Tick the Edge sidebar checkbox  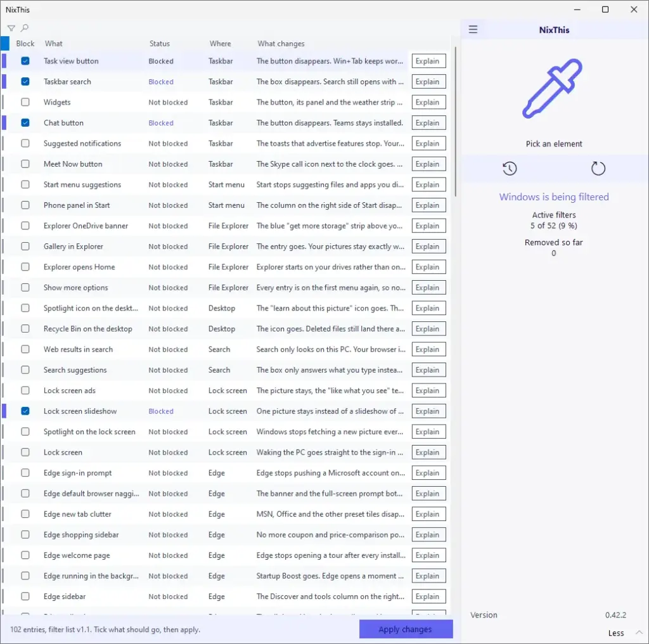pyautogui.click(x=25, y=596)
